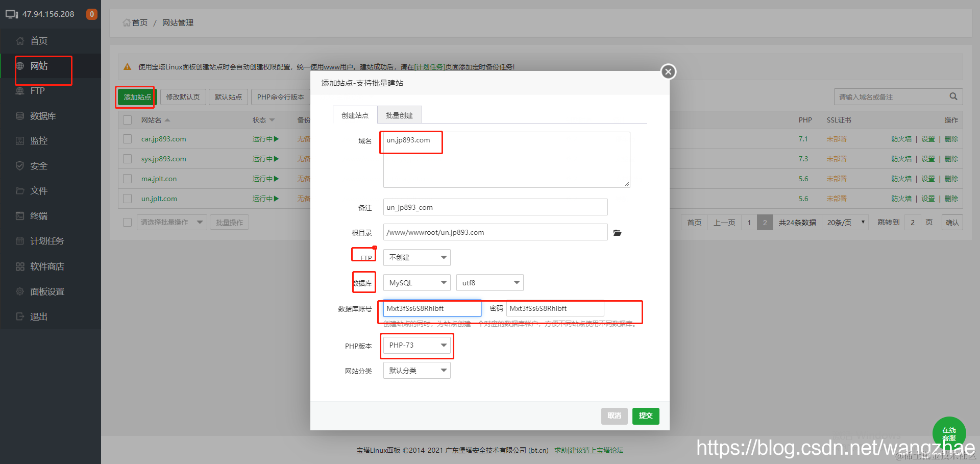Click the 默认站点 button
This screenshot has height=464, width=980.
(x=228, y=97)
